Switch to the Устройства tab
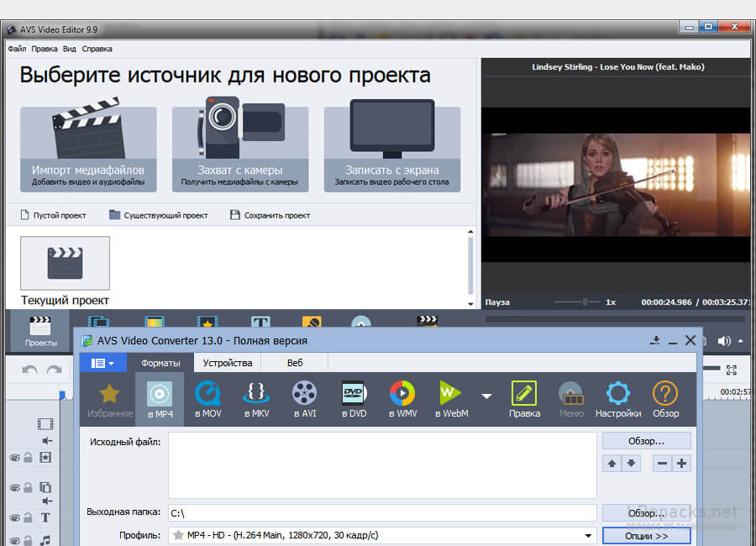This screenshot has width=756, height=546. [228, 363]
